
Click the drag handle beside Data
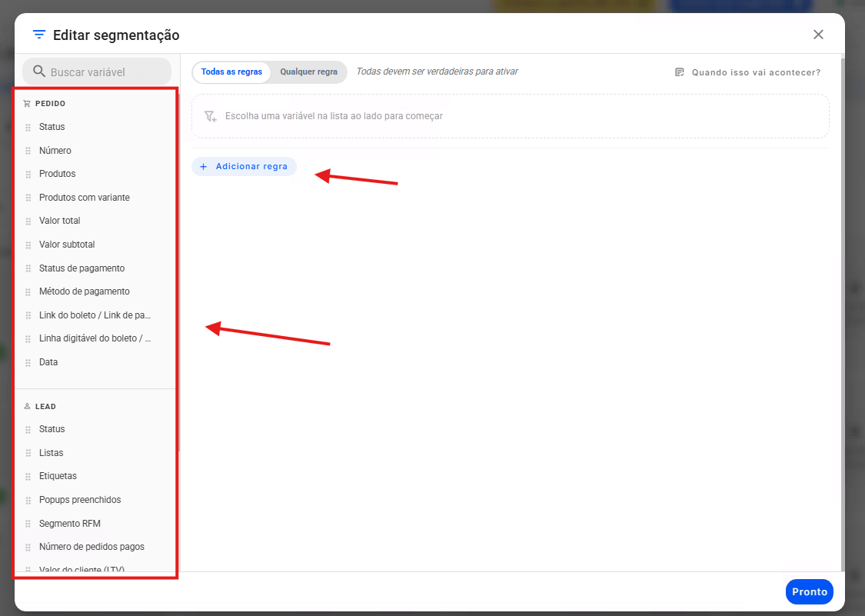tap(28, 363)
